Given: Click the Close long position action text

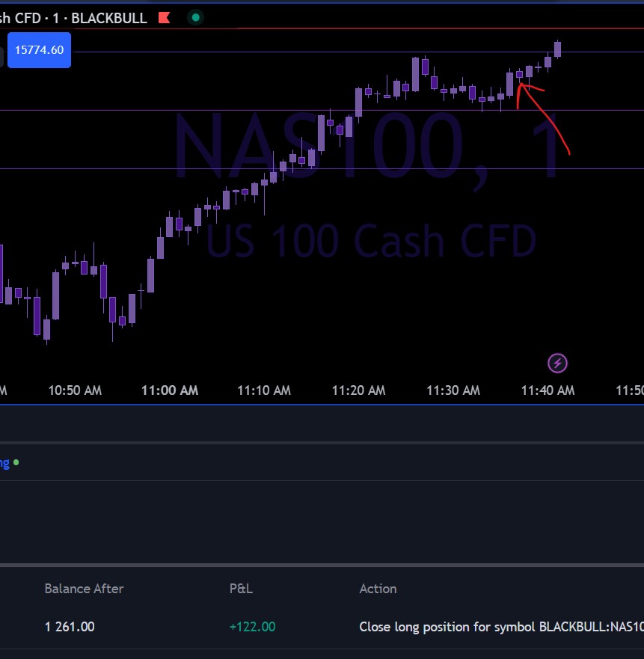Looking at the screenshot, I should 501,627.
